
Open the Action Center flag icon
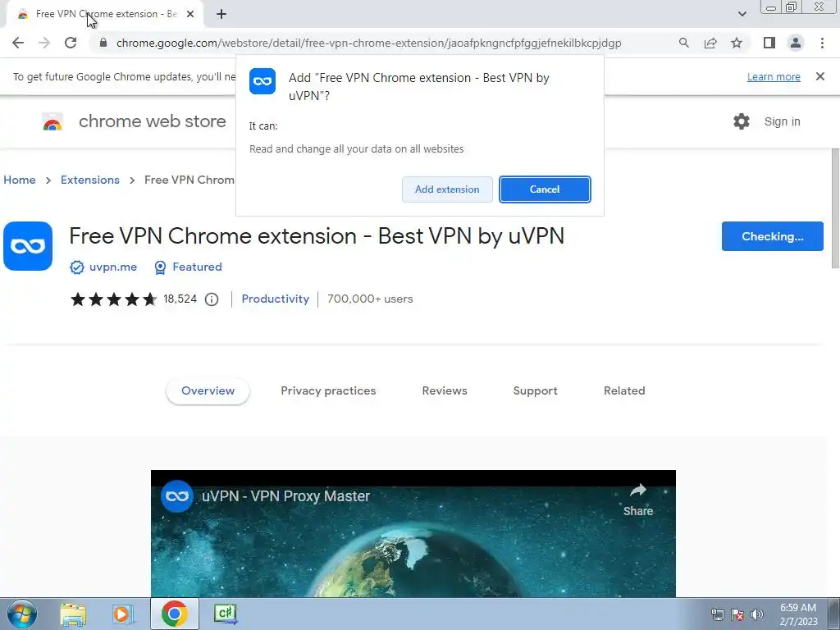tap(737, 614)
